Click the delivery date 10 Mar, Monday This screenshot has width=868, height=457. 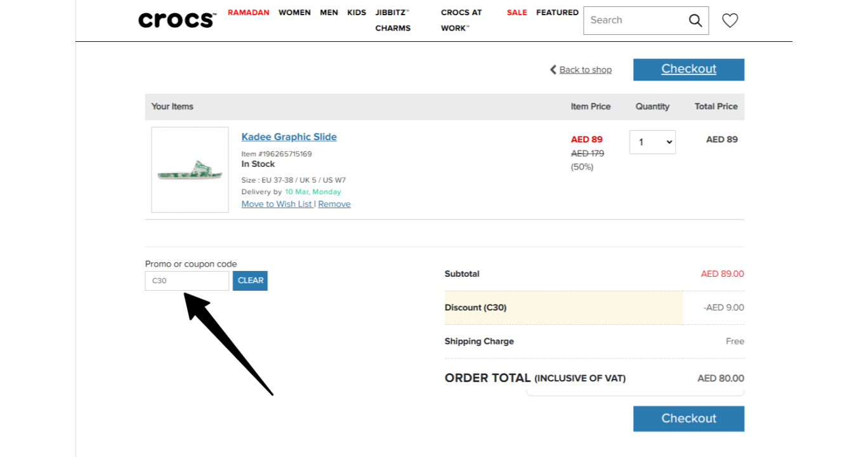click(313, 192)
